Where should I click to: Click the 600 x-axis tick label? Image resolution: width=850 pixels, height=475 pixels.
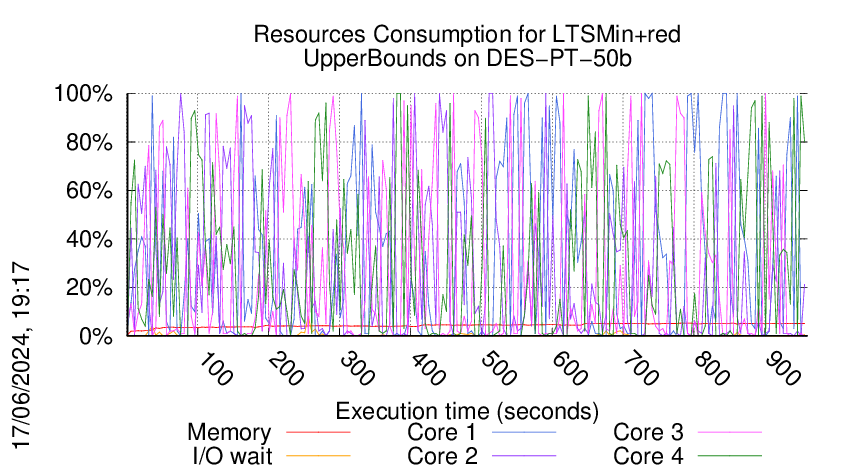pyautogui.click(x=570, y=369)
